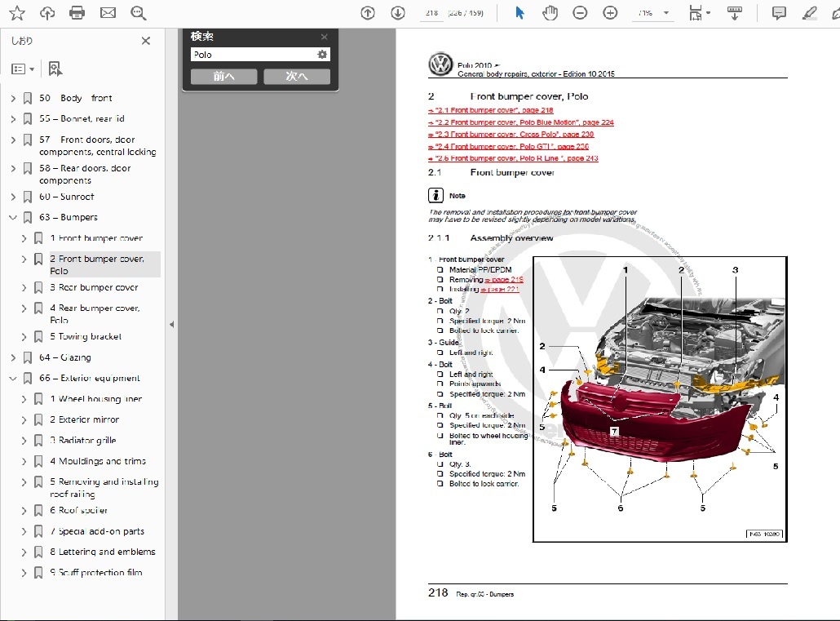Image resolution: width=840 pixels, height=621 pixels.
Task: Click the print icon
Action: coord(77,13)
